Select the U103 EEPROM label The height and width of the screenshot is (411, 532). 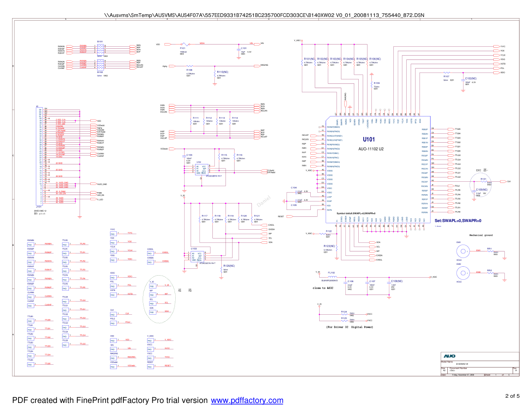pyautogui.click(x=194, y=249)
